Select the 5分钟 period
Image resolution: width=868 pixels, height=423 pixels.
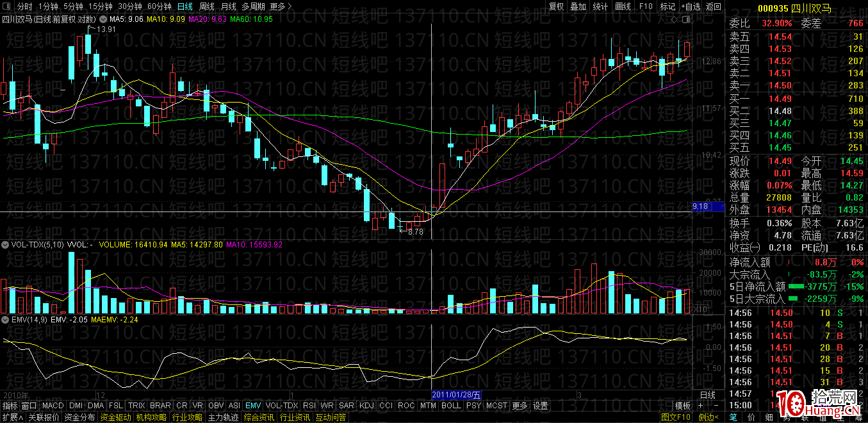click(x=74, y=6)
